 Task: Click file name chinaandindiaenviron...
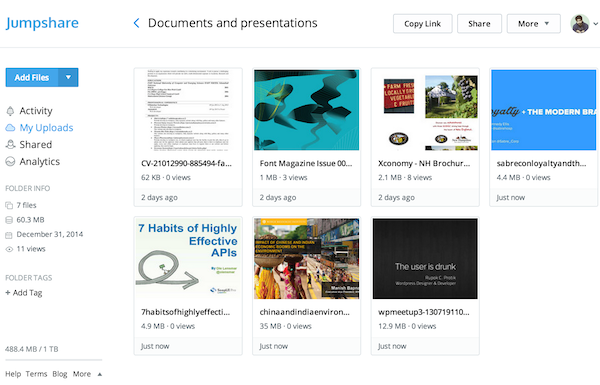click(305, 312)
